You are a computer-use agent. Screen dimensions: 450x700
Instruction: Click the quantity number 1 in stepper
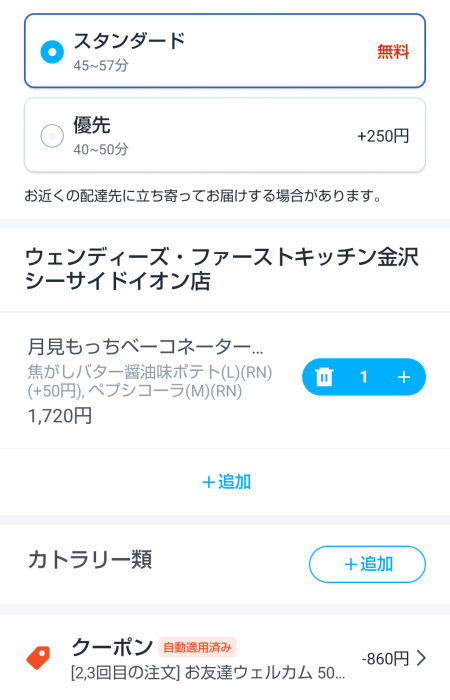click(x=364, y=377)
